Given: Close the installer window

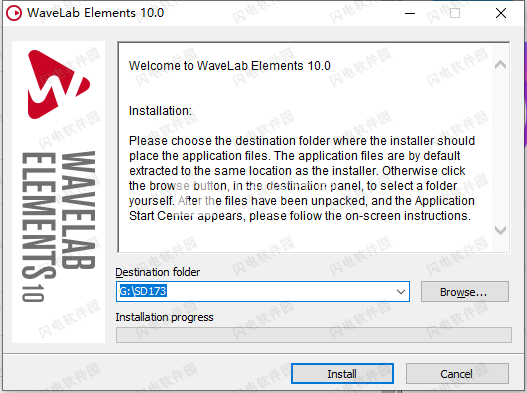Looking at the screenshot, I should click(501, 13).
